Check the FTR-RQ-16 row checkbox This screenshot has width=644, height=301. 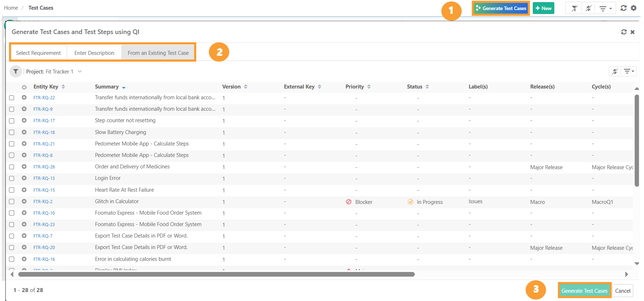click(11, 259)
